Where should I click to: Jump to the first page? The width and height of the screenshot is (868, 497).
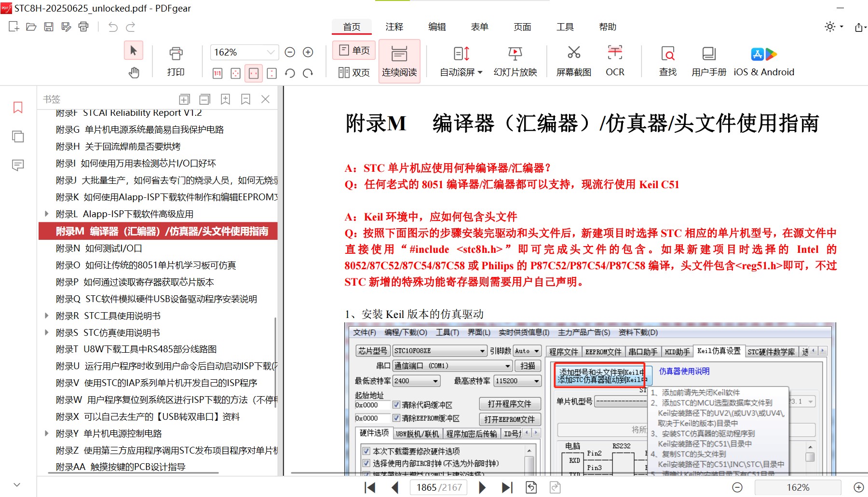[370, 487]
